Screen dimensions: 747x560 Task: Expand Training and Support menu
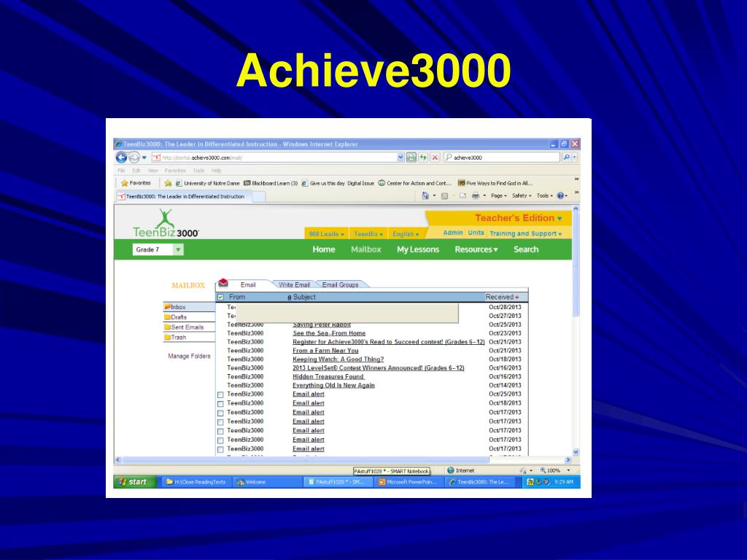525,233
